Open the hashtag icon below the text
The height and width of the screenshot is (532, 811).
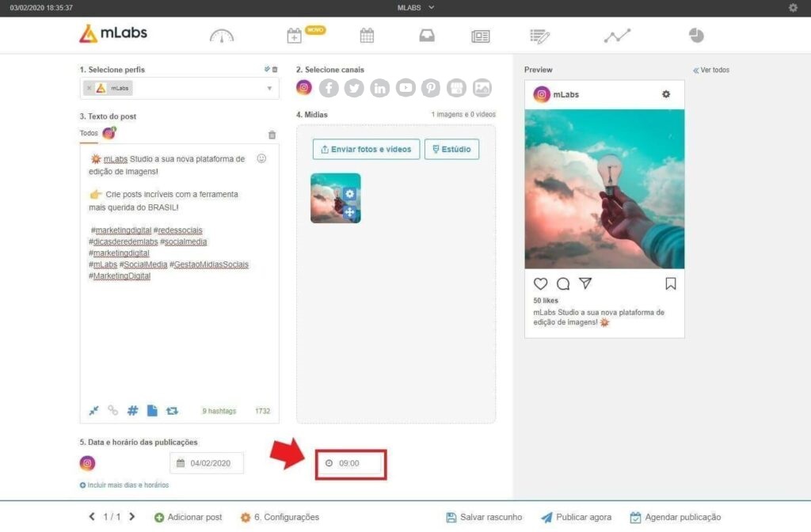tap(133, 411)
